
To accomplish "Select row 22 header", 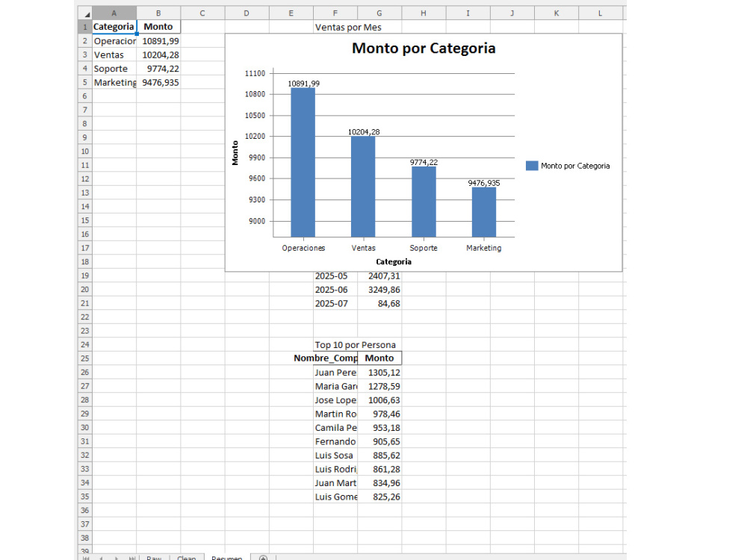I will [x=85, y=317].
